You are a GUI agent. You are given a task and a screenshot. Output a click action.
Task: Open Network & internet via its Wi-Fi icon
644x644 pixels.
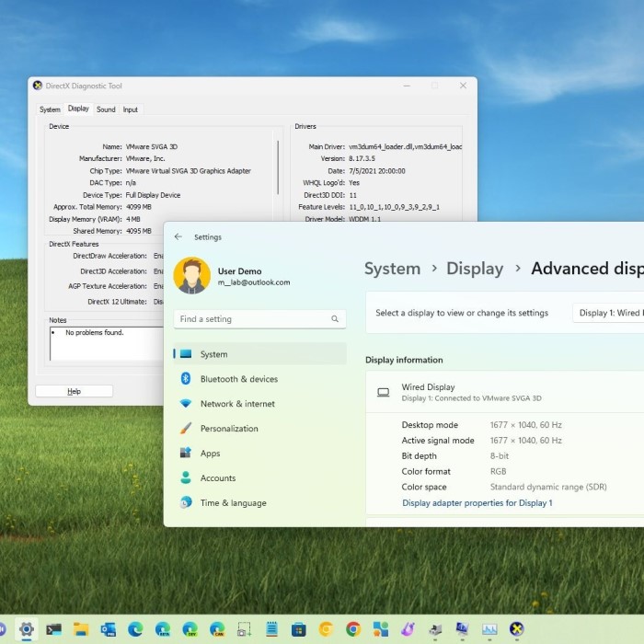click(185, 404)
